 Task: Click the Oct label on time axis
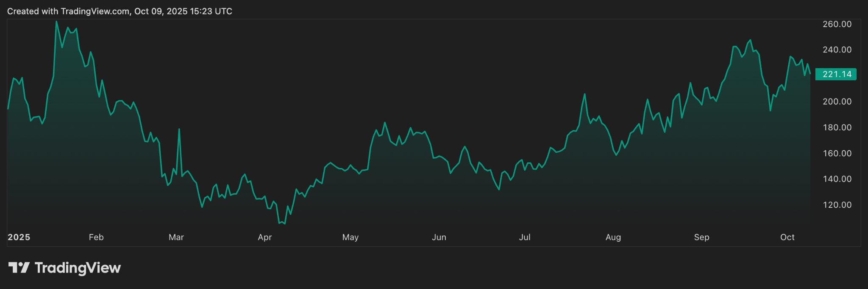pos(787,237)
